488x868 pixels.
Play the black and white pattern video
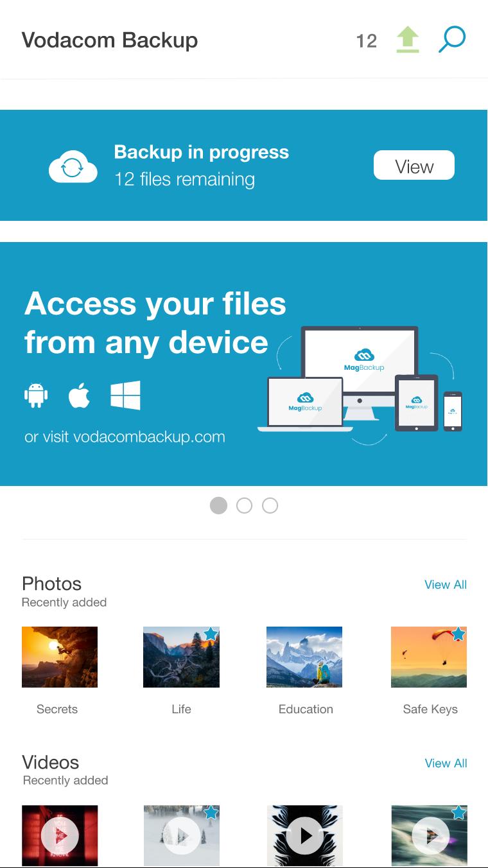[x=305, y=836]
